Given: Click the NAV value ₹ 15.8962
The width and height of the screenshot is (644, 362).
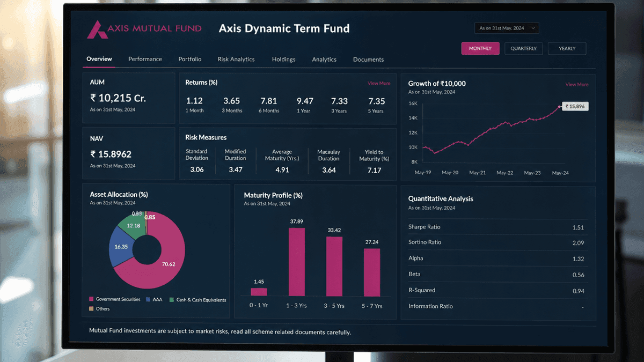Looking at the screenshot, I should pos(111,154).
